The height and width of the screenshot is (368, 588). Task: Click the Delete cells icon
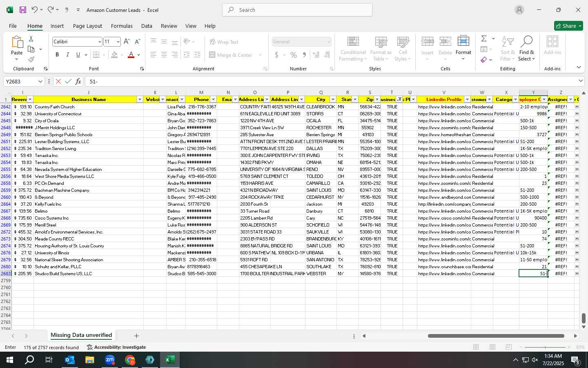pyautogui.click(x=445, y=42)
